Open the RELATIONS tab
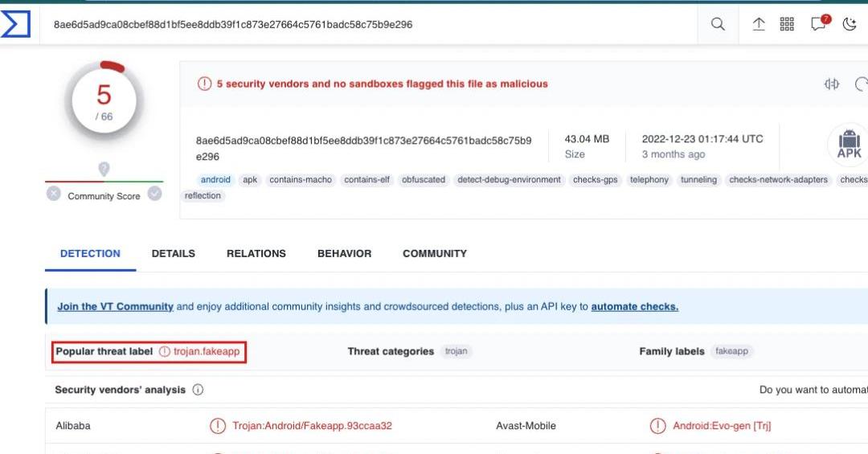This screenshot has height=454, width=868. click(256, 254)
